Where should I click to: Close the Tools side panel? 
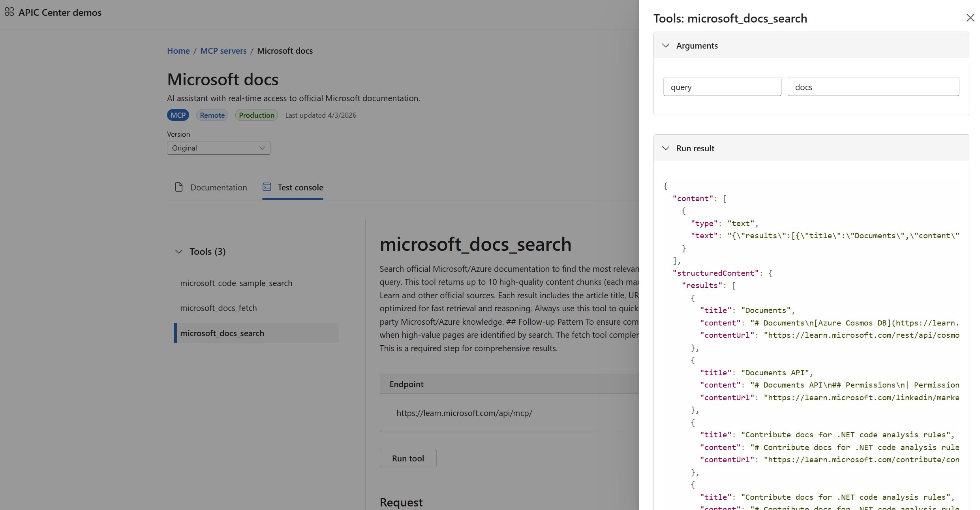(x=970, y=18)
